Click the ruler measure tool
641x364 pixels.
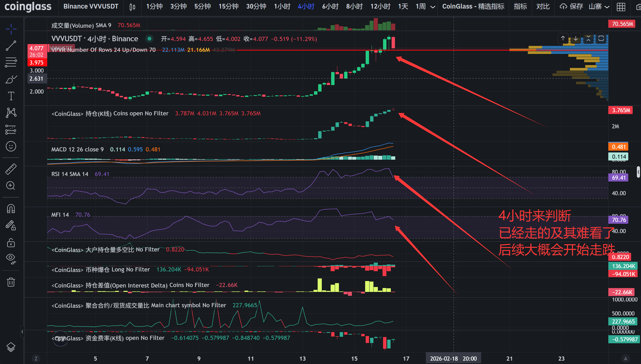tap(11, 169)
